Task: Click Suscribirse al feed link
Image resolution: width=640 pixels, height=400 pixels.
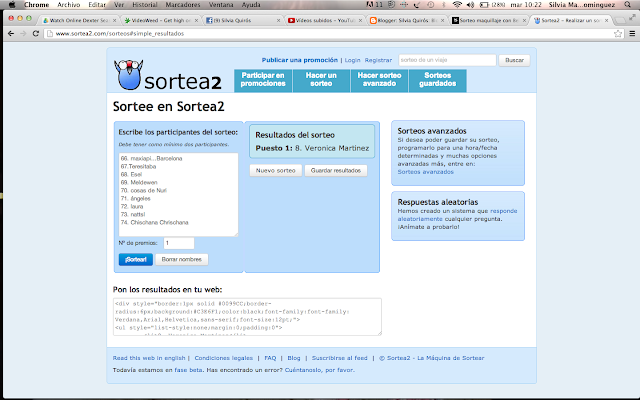Action: coord(340,358)
